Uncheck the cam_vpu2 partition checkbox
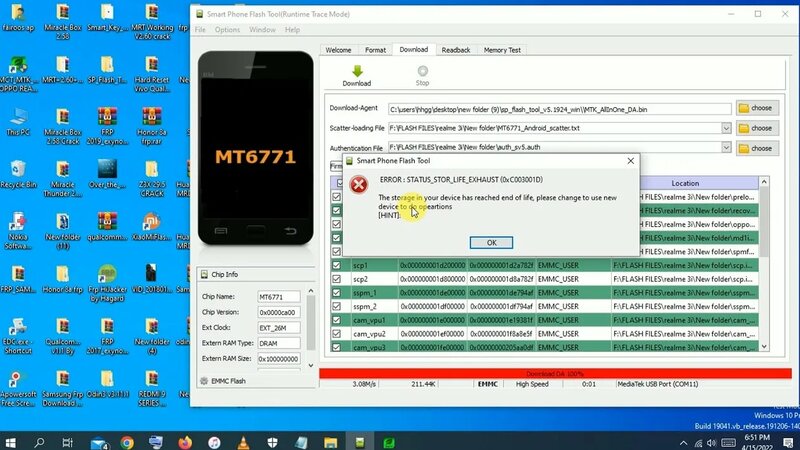Viewport: 800px width, 450px height. pos(336,334)
